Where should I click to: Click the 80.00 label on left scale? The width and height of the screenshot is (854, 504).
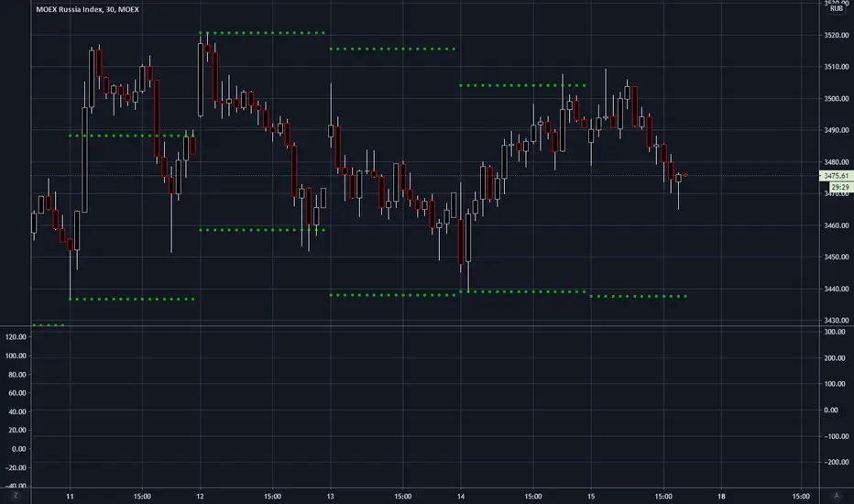pyautogui.click(x=17, y=375)
